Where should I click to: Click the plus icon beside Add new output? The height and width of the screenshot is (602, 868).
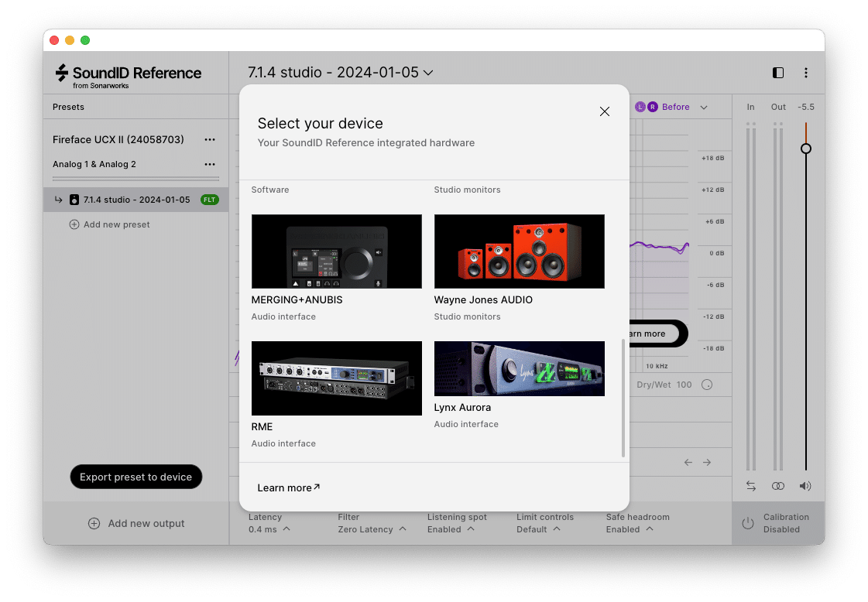click(94, 523)
